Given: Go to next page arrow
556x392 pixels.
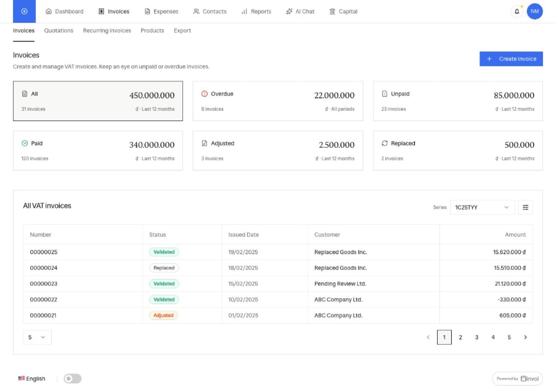Looking at the screenshot, I should pos(525,337).
